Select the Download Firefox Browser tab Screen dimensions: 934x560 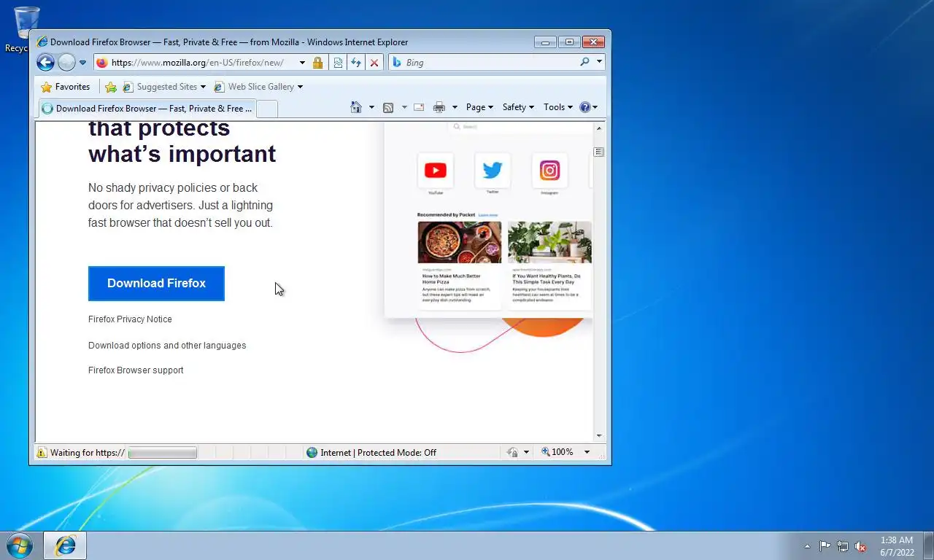click(x=147, y=109)
